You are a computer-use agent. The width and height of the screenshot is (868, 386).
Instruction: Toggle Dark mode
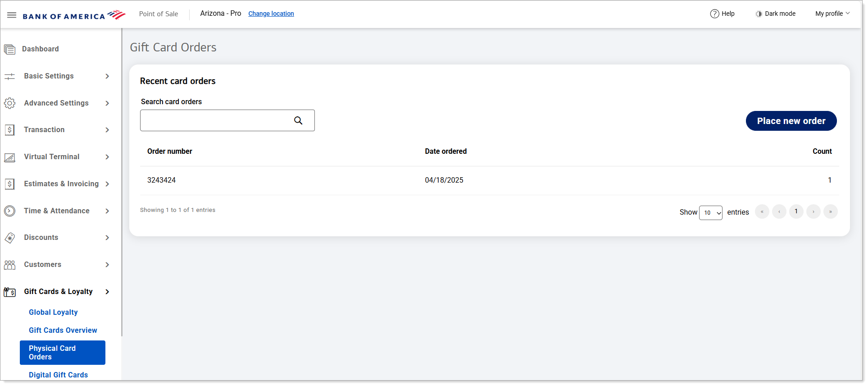tap(775, 14)
